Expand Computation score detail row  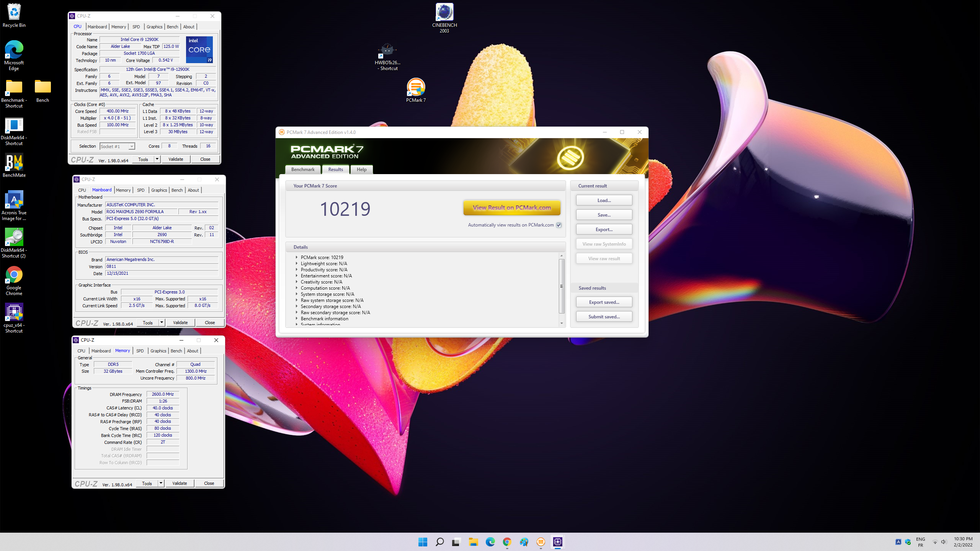coord(297,288)
